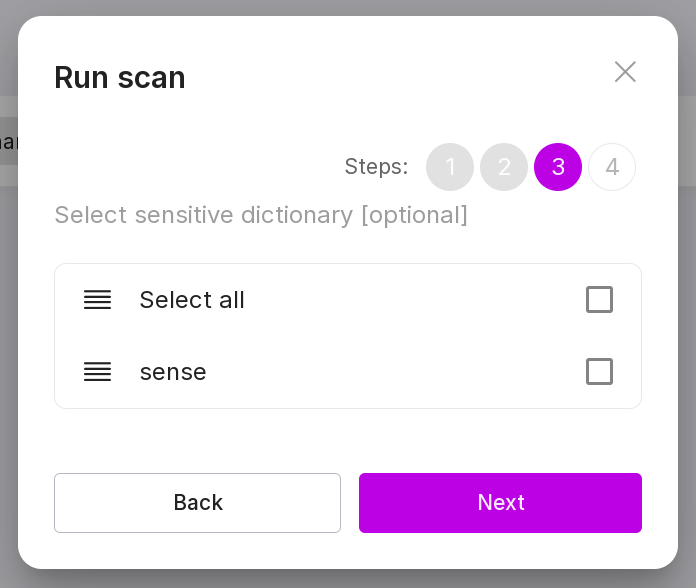Screen dimensions: 696x588
Task: Click the "Select all" label text
Action: coord(192,300)
